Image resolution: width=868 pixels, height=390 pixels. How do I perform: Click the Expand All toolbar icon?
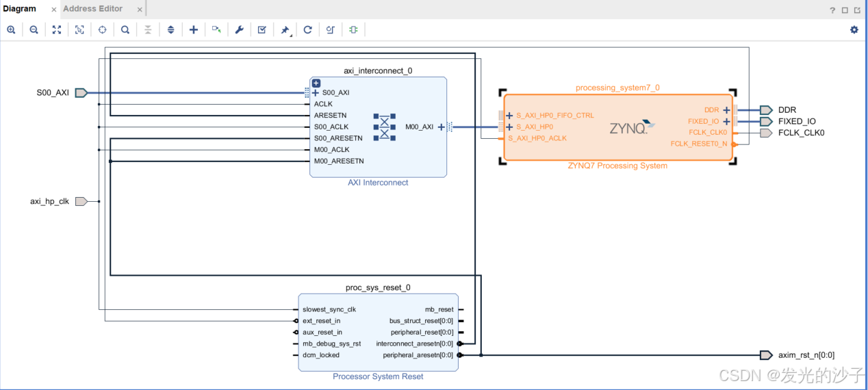click(170, 29)
